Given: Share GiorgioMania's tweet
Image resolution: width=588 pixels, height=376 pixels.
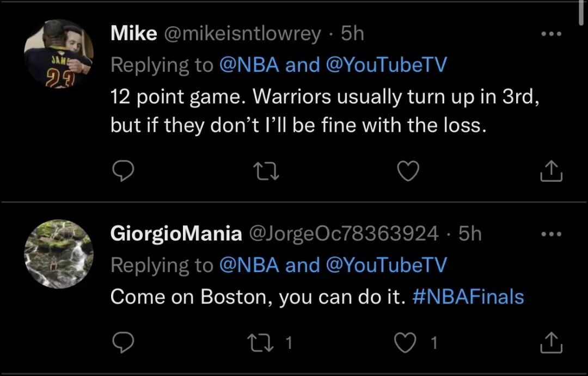Looking at the screenshot, I should click(550, 342).
